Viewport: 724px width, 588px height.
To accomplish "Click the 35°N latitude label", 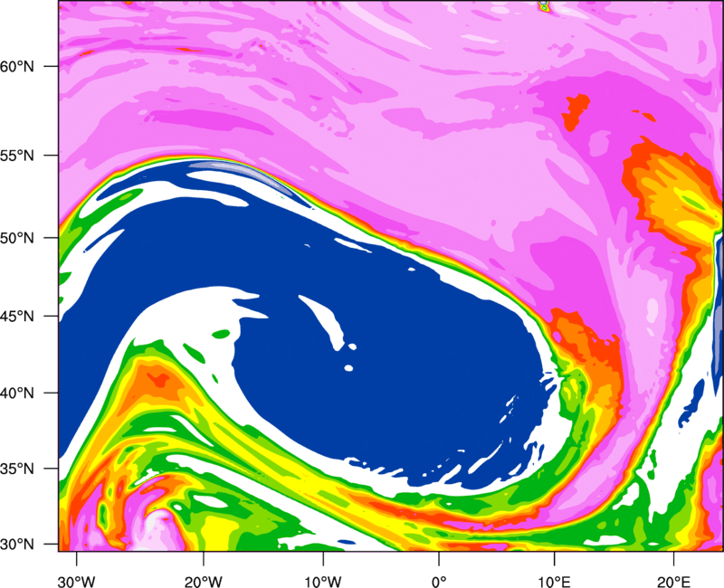I will [x=17, y=469].
